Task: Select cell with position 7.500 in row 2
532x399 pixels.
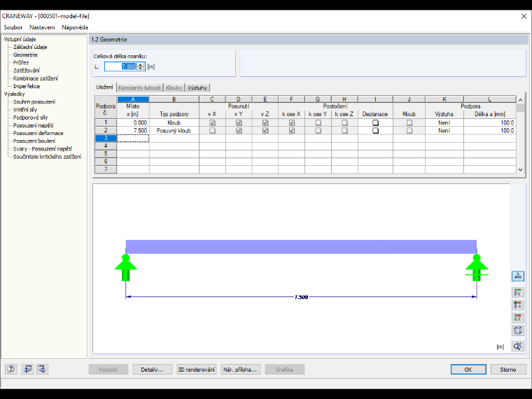Action: click(133, 131)
